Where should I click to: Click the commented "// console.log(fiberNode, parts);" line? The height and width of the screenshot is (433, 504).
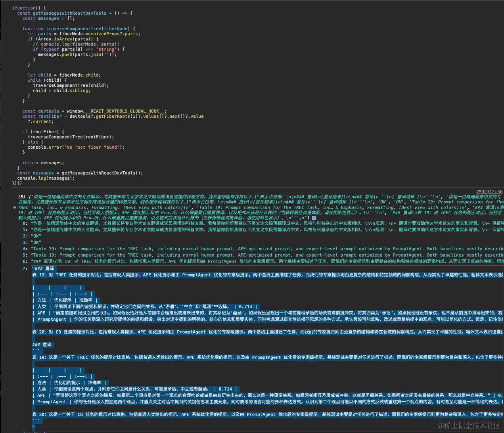coord(76,44)
